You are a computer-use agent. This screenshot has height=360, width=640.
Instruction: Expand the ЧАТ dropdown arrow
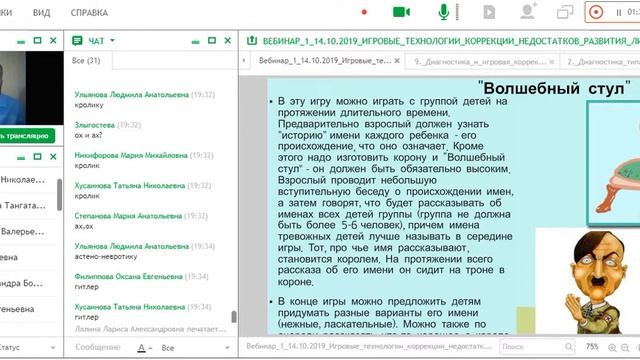(x=112, y=40)
